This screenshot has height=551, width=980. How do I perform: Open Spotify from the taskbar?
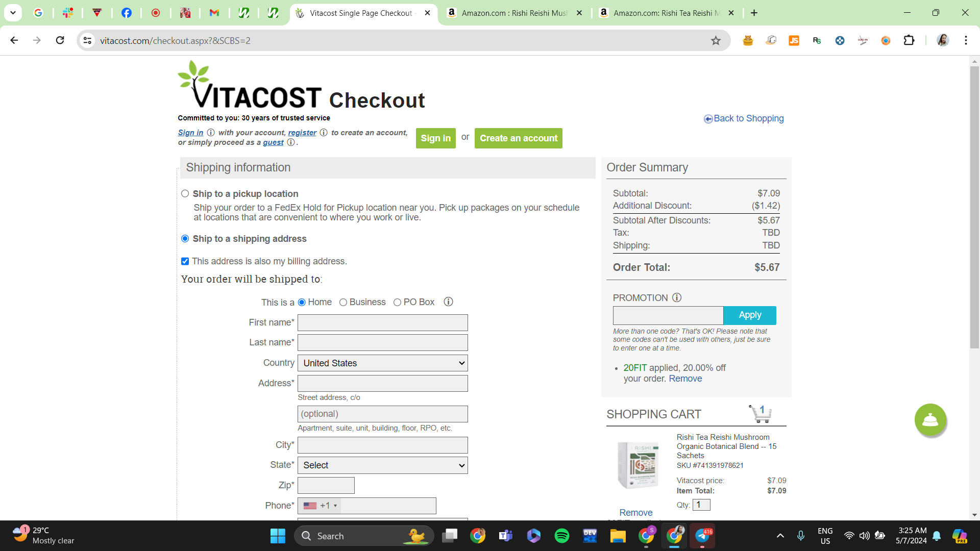562,536
